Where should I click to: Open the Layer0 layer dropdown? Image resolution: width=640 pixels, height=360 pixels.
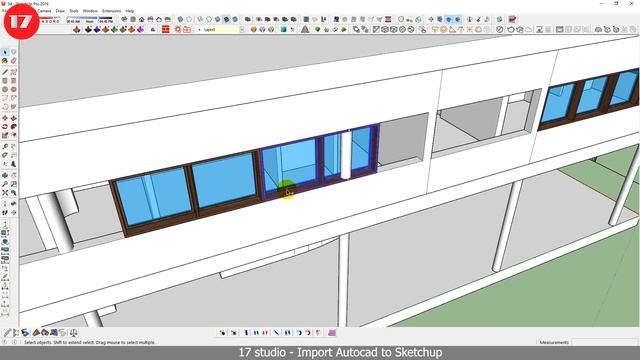(x=220, y=29)
